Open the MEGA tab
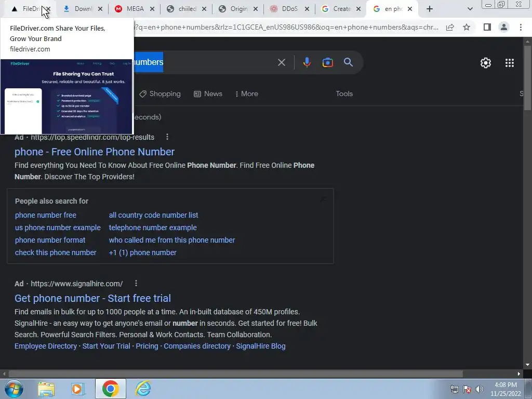This screenshot has width=532, height=399. point(135,9)
